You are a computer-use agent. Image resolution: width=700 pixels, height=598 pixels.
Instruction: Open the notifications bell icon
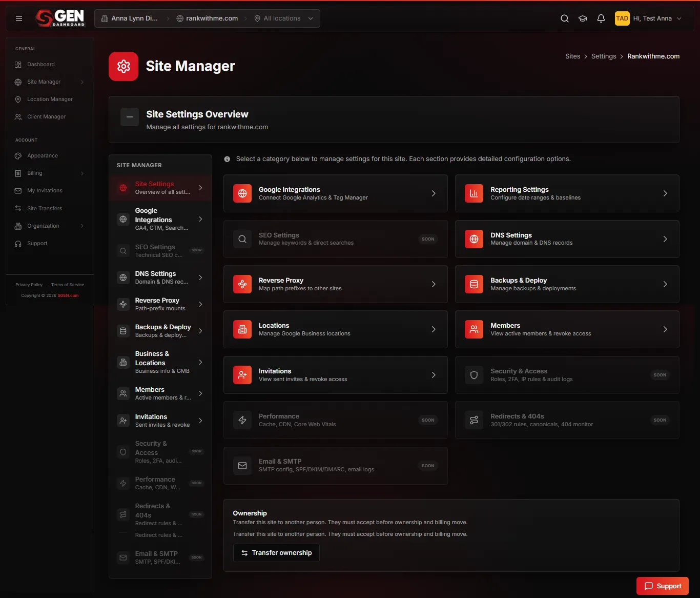click(x=601, y=18)
